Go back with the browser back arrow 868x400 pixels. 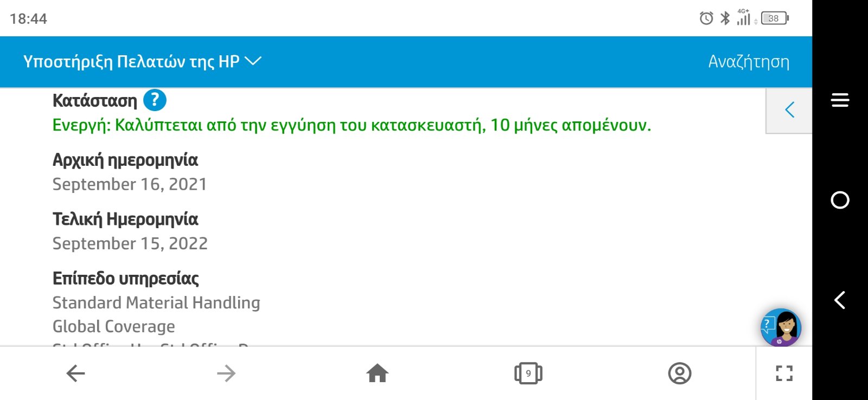pos(75,373)
